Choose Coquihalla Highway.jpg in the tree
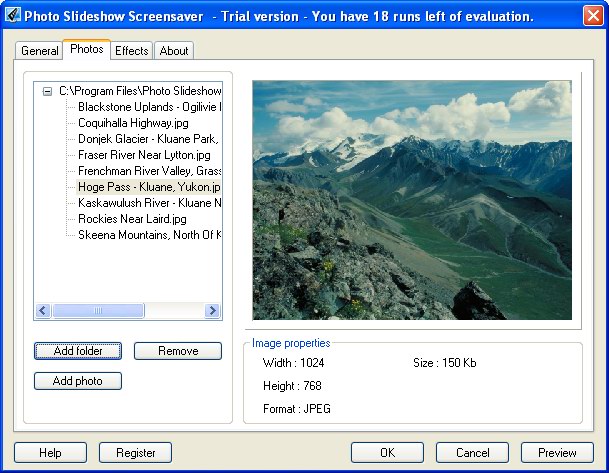609x473 pixels. (133, 123)
